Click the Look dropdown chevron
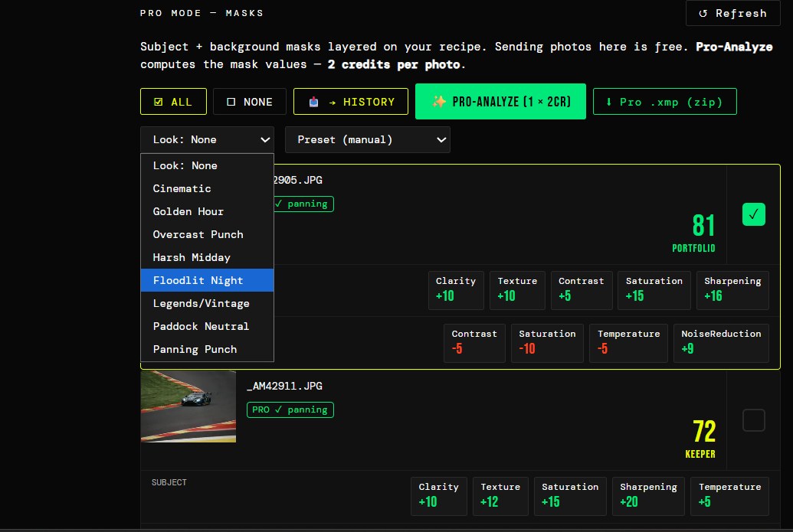The image size is (793, 532). pos(265,140)
